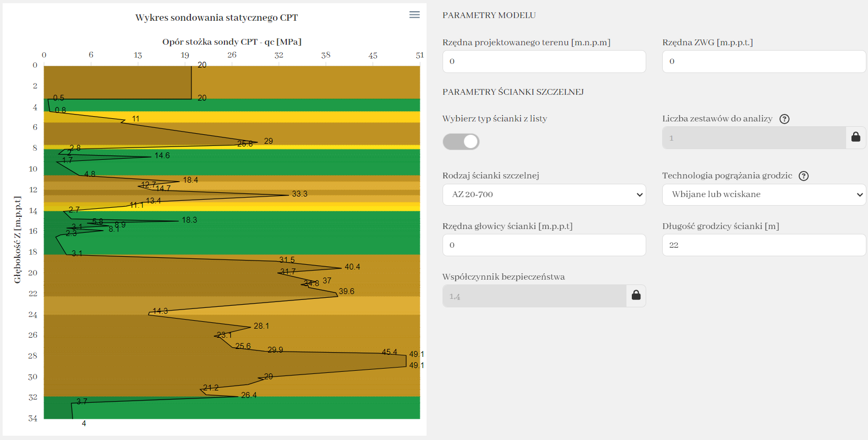Click the axis title Opór stożka sondy CPT

(232, 42)
